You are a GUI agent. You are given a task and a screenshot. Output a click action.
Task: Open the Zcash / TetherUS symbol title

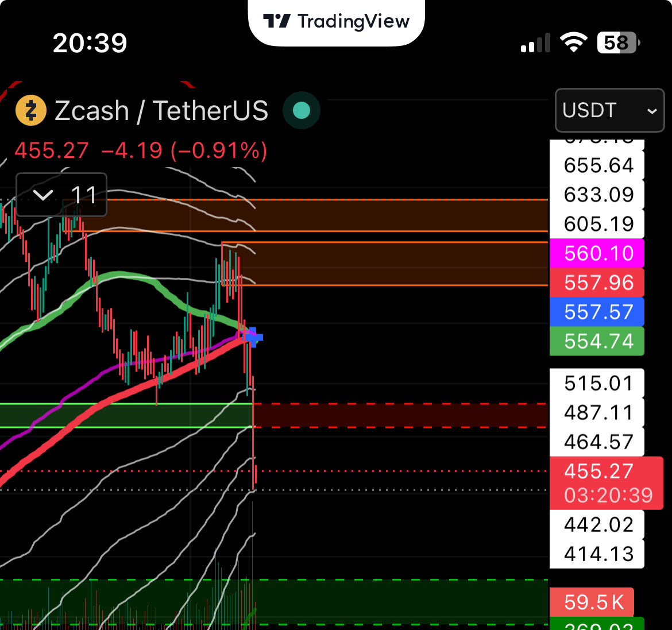click(x=161, y=111)
